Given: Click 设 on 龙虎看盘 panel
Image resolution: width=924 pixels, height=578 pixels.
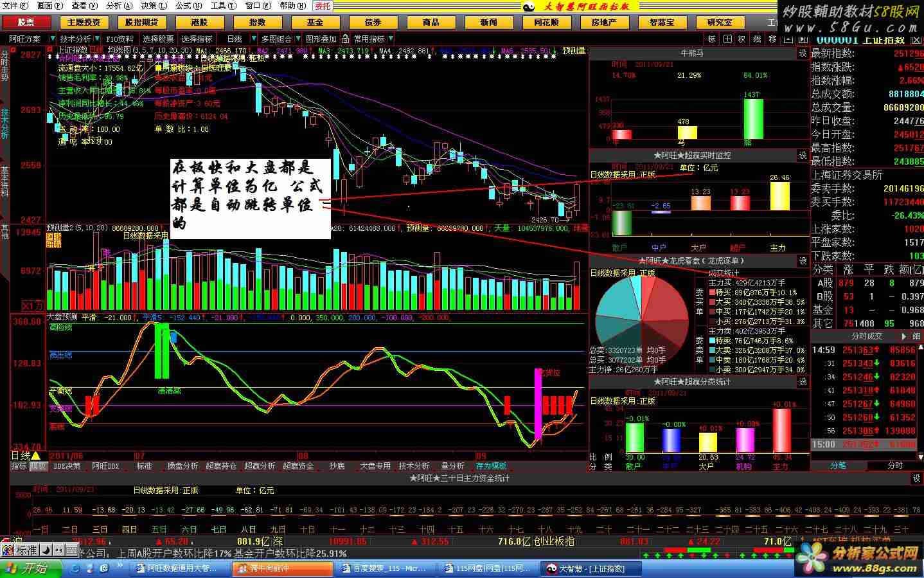Looking at the screenshot, I should tap(803, 260).
